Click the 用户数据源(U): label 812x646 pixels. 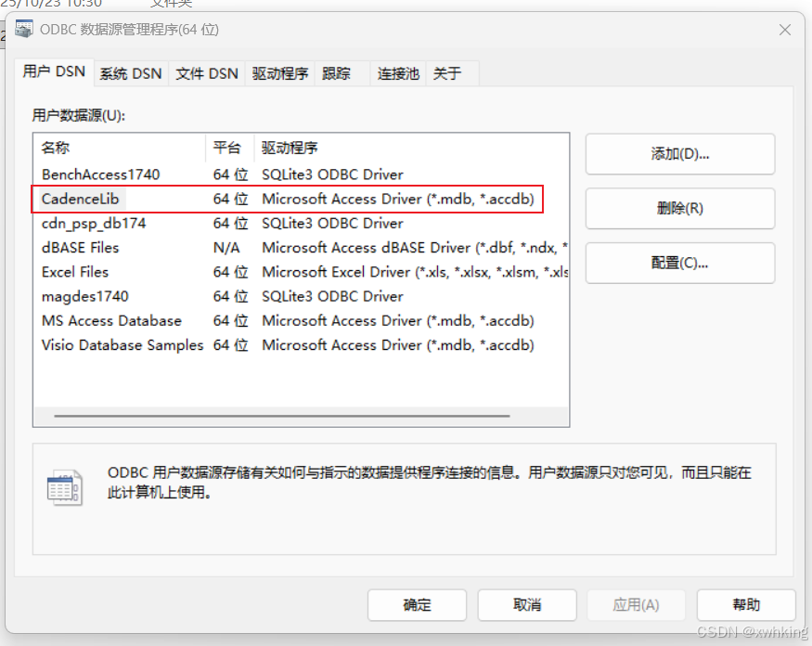coord(79,115)
